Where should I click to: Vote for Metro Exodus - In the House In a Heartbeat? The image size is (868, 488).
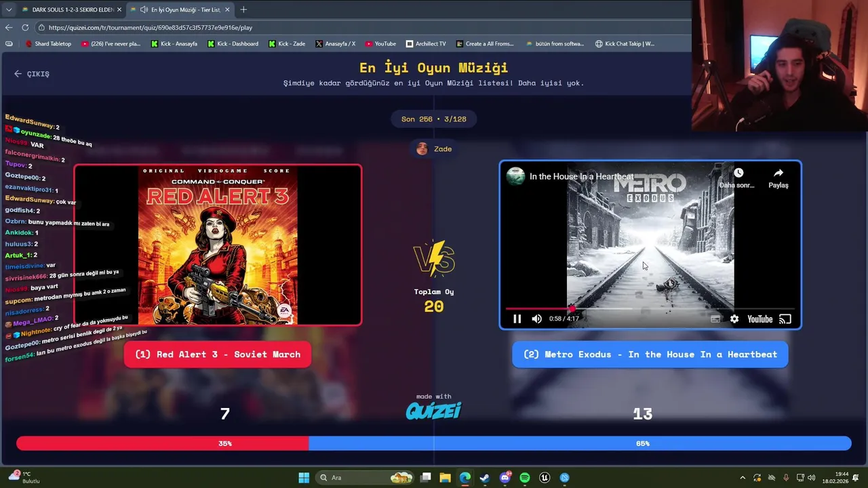coord(650,354)
